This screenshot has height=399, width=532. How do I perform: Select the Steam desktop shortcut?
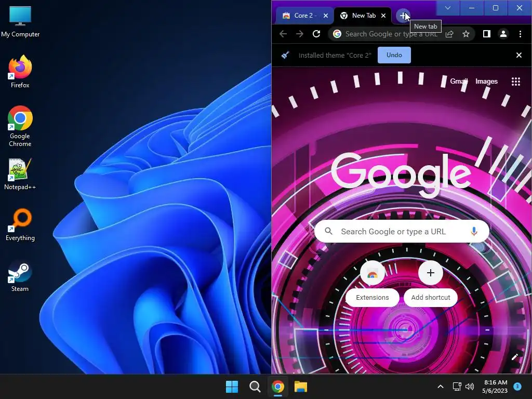20,275
